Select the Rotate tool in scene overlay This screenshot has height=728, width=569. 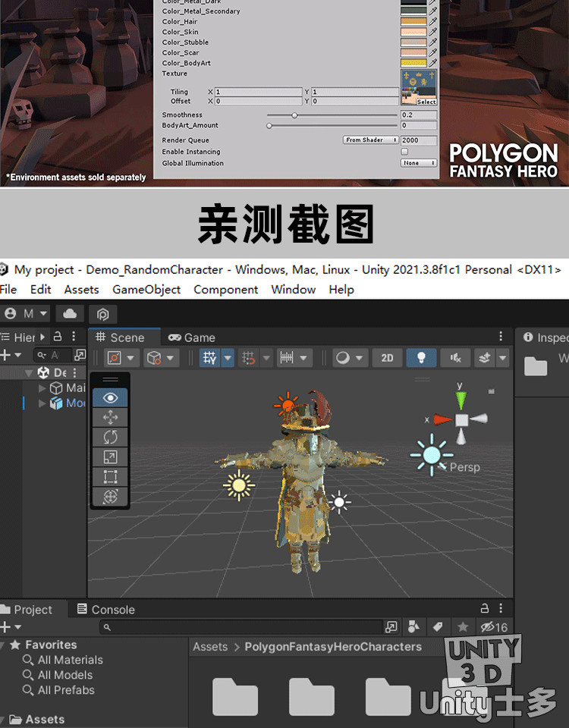coord(110,437)
